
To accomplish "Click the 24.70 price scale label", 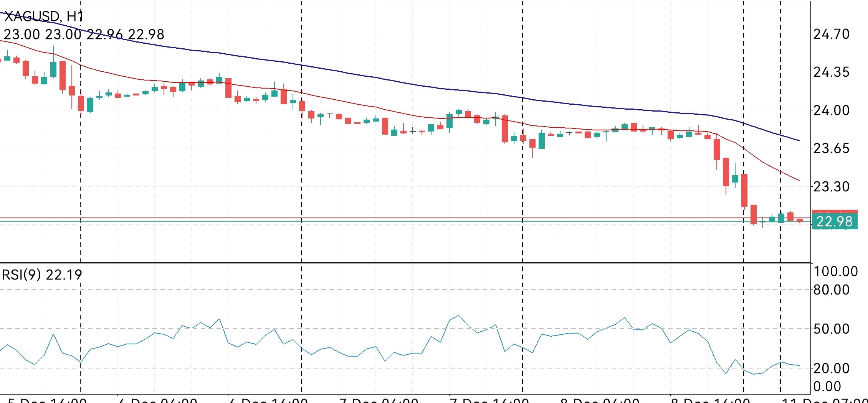I will [x=832, y=34].
